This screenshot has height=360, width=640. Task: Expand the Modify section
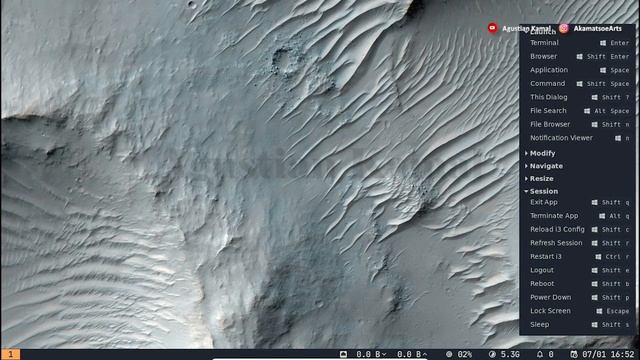(x=540, y=153)
